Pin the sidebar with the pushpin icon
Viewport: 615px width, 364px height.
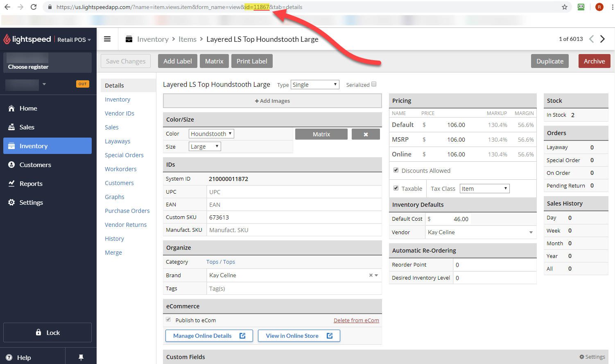click(81, 357)
